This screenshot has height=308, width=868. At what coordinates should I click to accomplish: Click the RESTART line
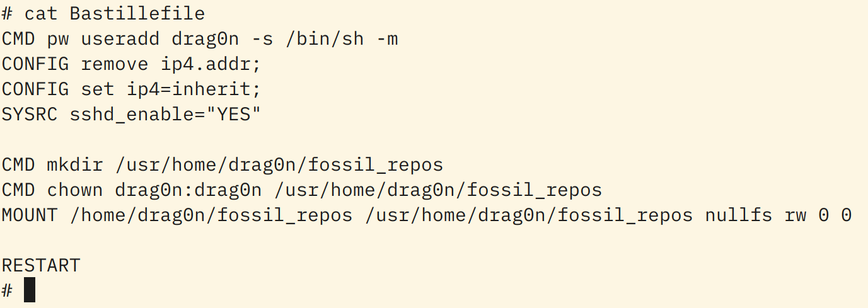(42, 265)
